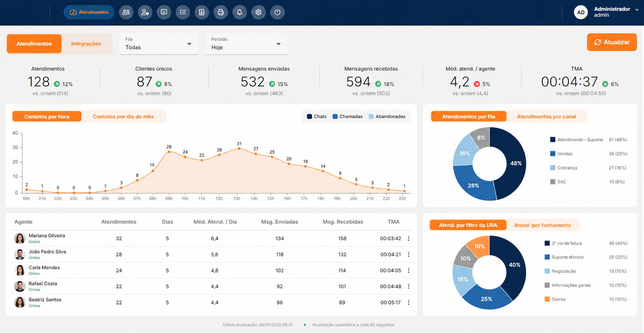Toggle the Chats legend series

pos(317,116)
